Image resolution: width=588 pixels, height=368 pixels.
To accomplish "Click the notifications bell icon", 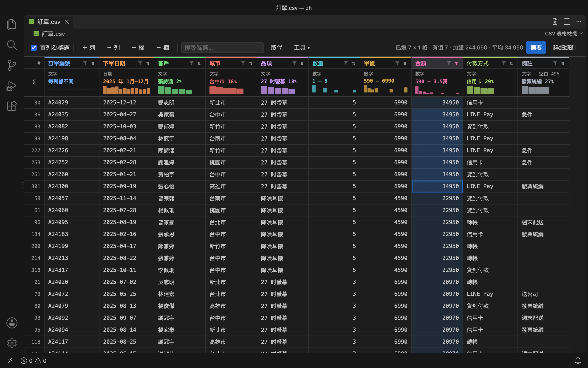I will [x=578, y=360].
